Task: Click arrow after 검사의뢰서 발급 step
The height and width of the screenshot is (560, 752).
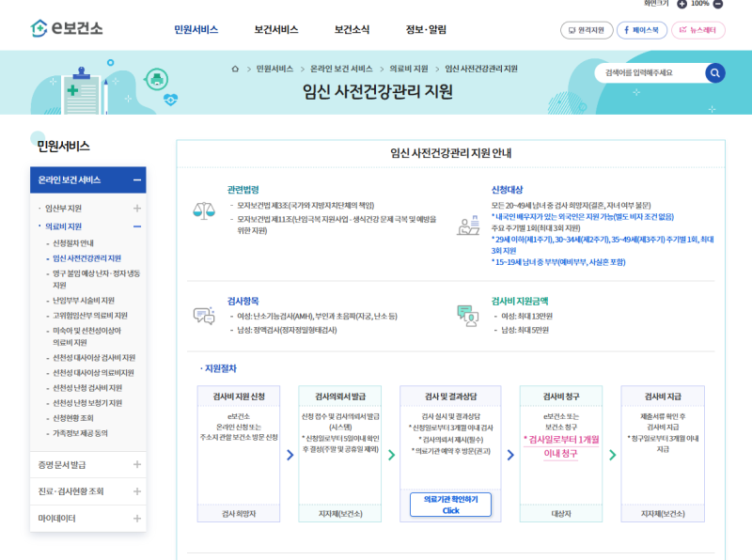Action: click(391, 455)
